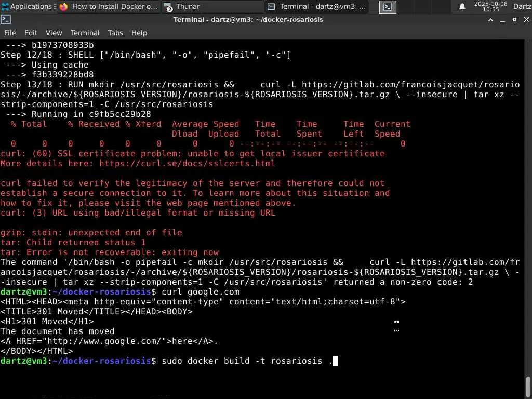532x399 pixels.
Task: Open the Help menu
Action: point(139,33)
